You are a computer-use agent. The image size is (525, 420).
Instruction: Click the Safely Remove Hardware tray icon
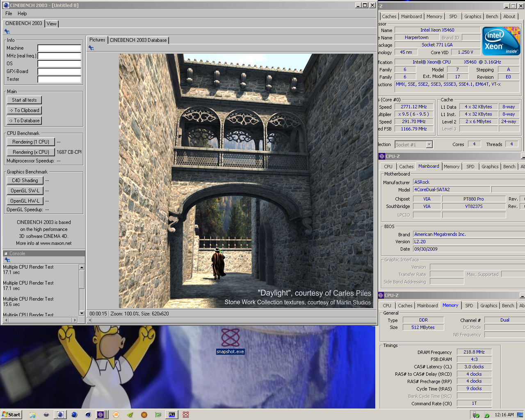click(x=476, y=415)
